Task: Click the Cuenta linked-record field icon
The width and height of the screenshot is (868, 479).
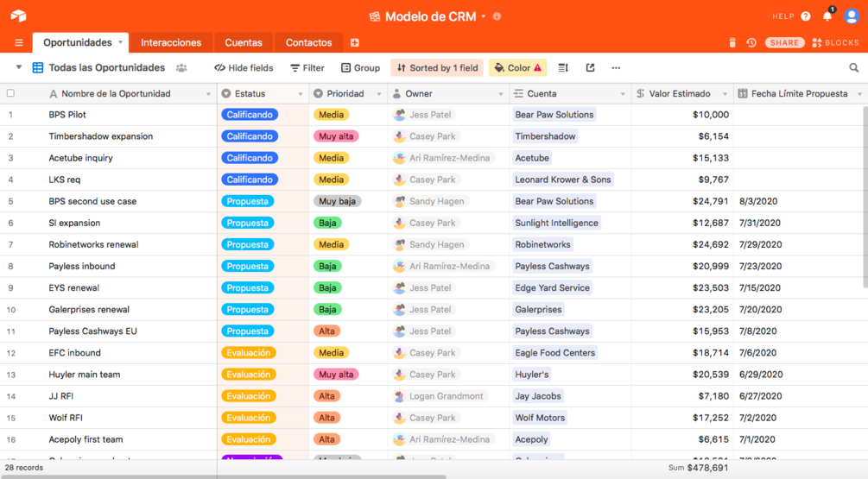Action: tap(518, 93)
